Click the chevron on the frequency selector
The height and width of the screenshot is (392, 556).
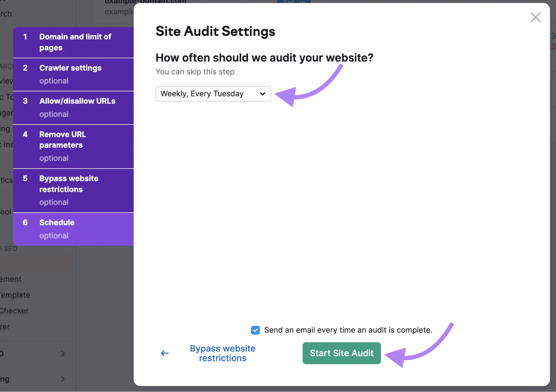tap(262, 94)
